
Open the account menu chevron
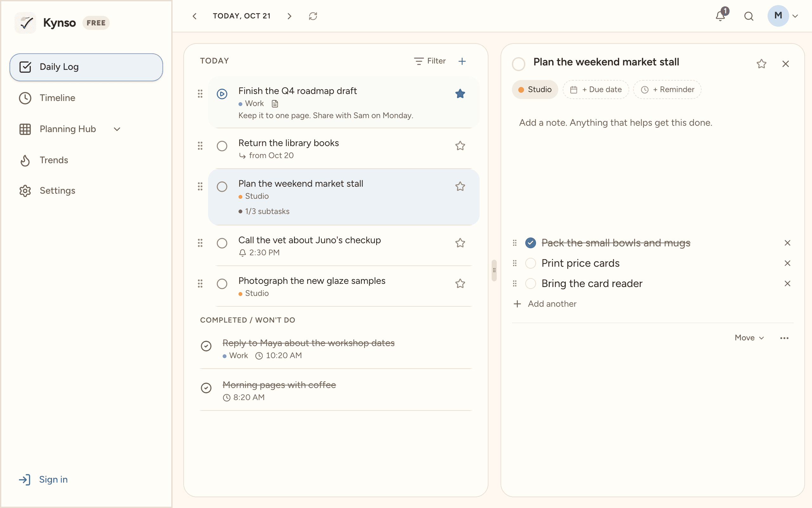(795, 16)
